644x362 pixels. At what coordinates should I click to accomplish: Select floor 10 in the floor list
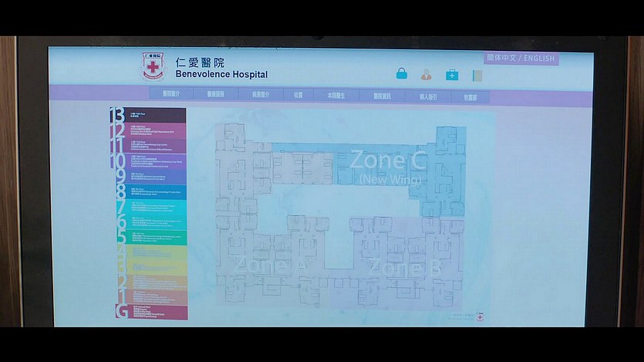click(x=148, y=161)
